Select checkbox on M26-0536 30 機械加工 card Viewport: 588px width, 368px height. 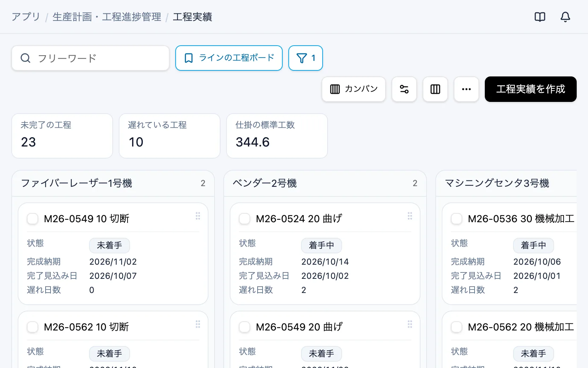(457, 219)
